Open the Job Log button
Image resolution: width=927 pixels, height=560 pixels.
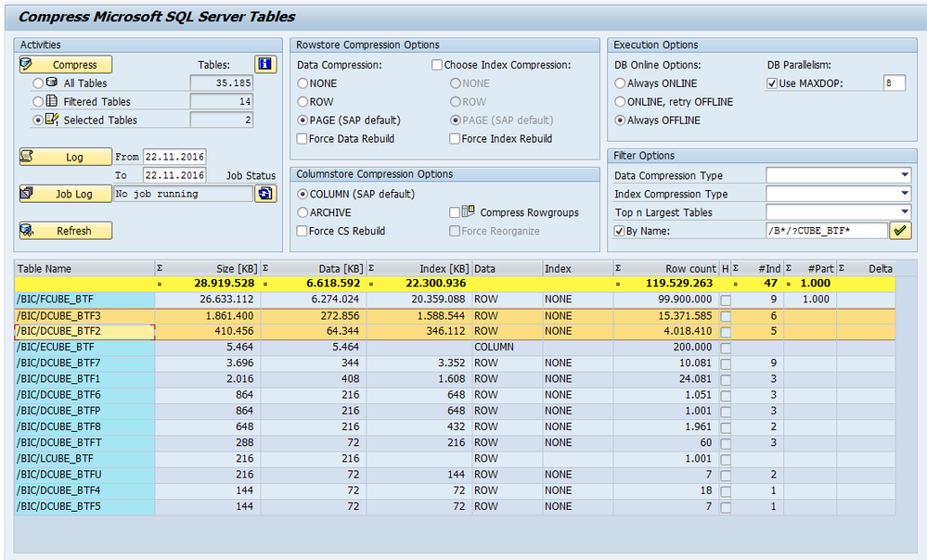[x=66, y=194]
